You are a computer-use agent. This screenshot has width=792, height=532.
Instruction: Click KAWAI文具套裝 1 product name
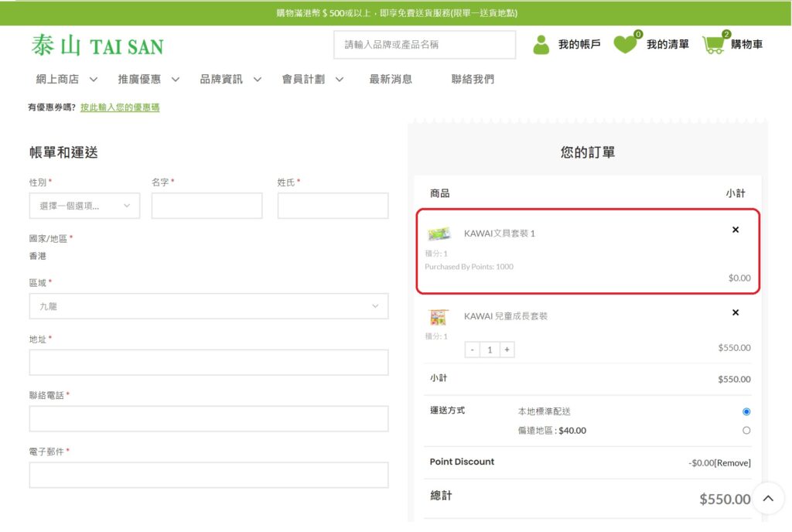coord(500,234)
